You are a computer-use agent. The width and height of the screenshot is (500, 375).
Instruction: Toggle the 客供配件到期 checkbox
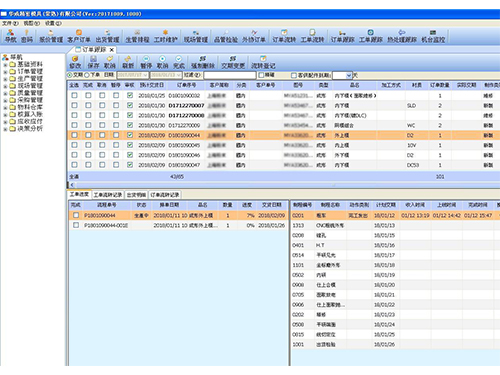[x=294, y=75]
